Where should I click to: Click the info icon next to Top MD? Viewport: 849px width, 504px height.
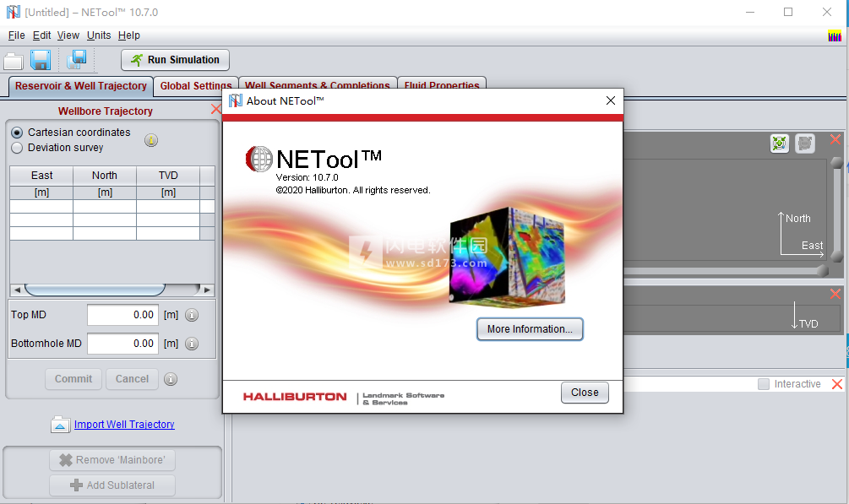pos(192,315)
